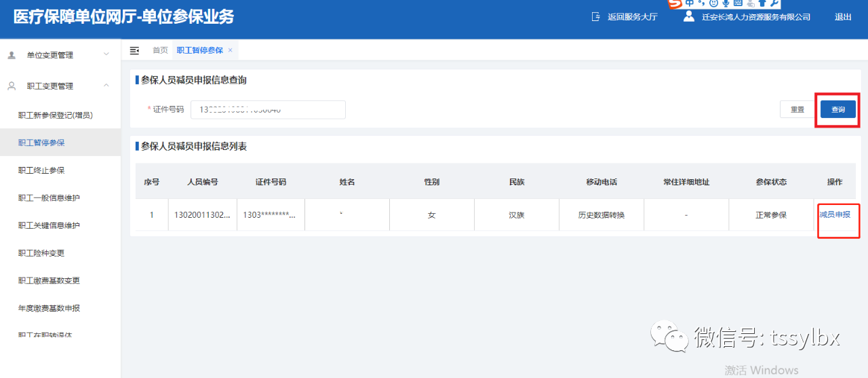868x378 pixels.
Task: Click the user avatar icon in header
Action: [689, 17]
